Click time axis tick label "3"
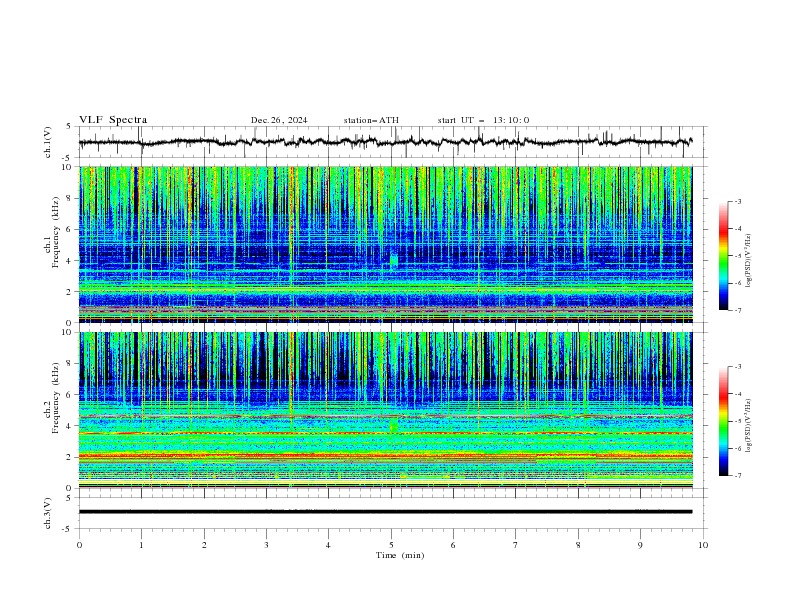Viewport: 792px width, 612px height. [x=266, y=545]
